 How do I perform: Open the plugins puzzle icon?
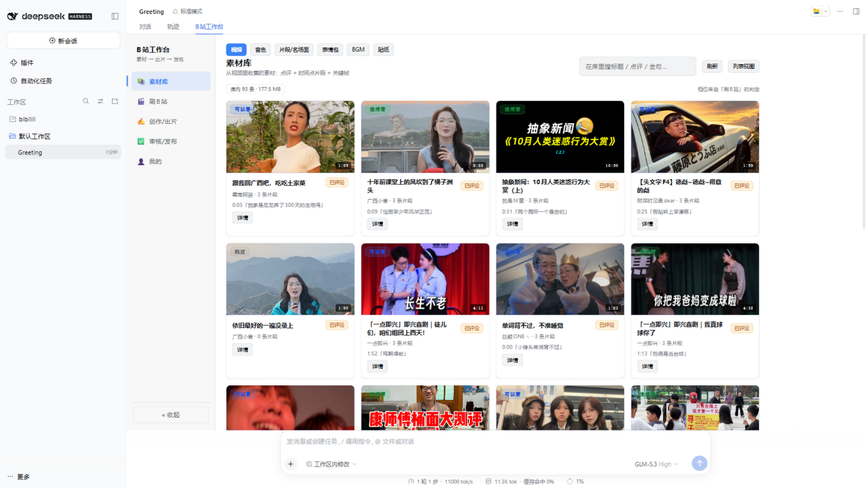14,63
